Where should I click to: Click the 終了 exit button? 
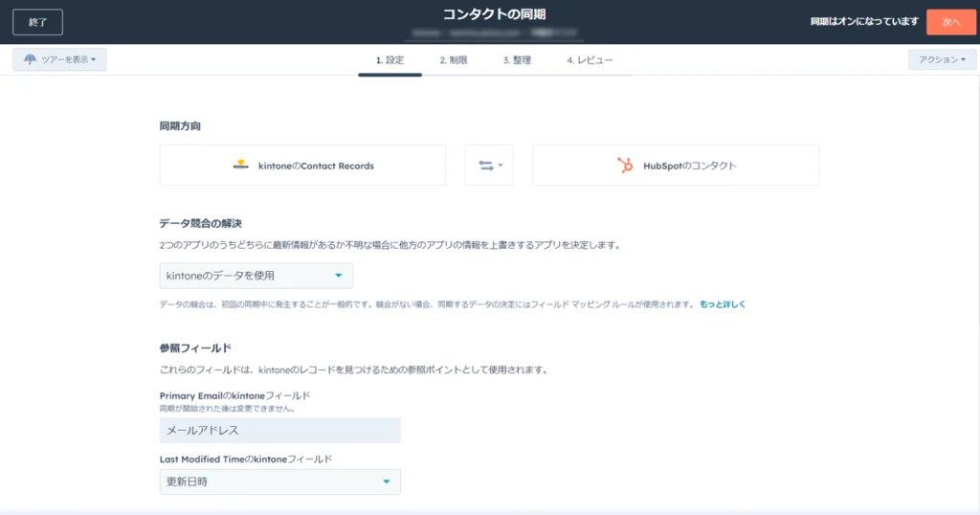37,23
